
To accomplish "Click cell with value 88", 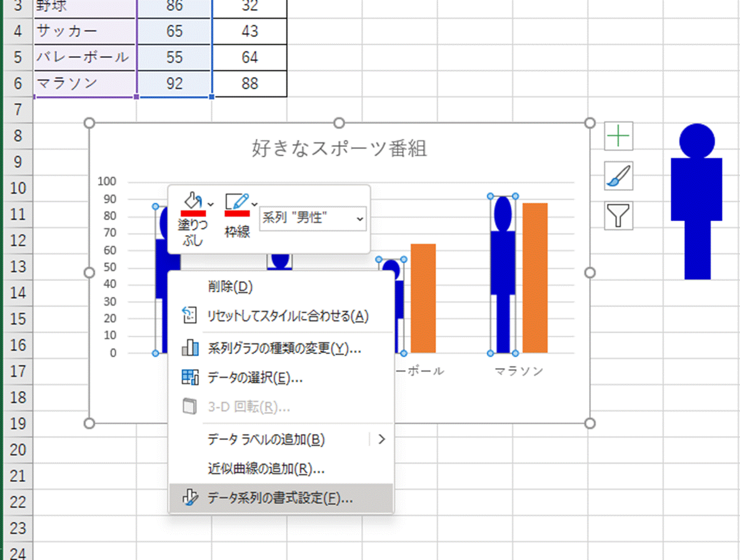I will point(250,83).
